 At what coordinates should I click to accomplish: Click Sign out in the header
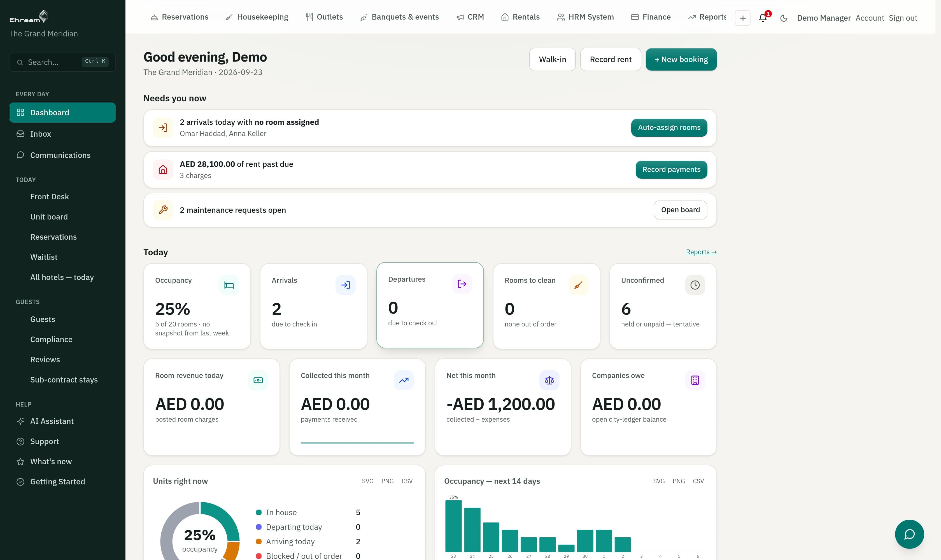903,18
